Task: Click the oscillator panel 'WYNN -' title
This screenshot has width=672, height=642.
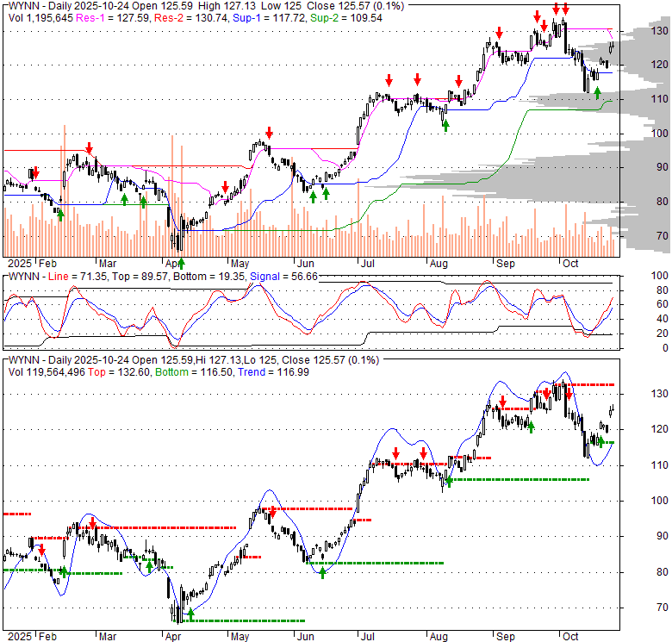Action: coord(27,277)
